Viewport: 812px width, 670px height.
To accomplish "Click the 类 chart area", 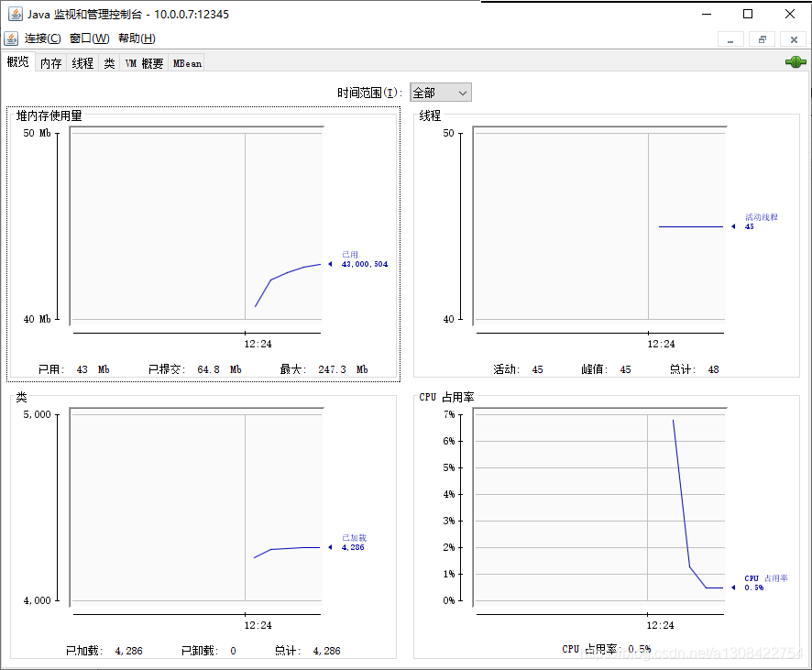I will click(x=197, y=508).
